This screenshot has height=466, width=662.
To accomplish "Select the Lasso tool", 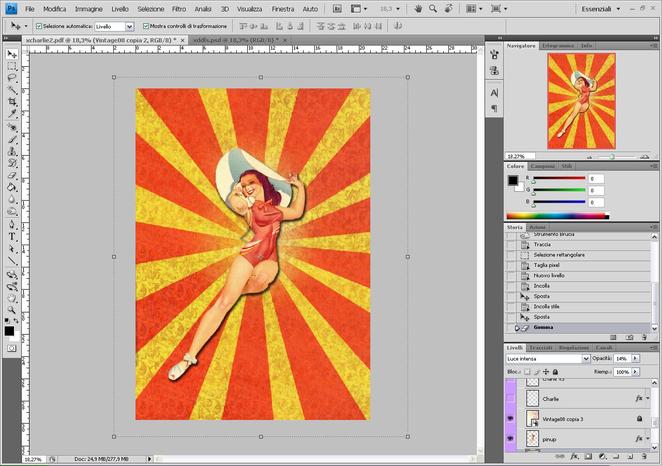I will click(x=12, y=78).
